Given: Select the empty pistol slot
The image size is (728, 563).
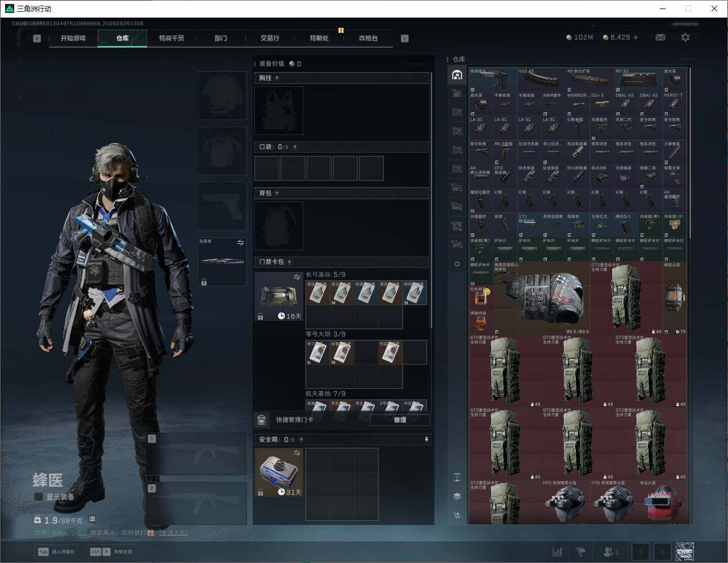Looking at the screenshot, I should coord(222,206).
